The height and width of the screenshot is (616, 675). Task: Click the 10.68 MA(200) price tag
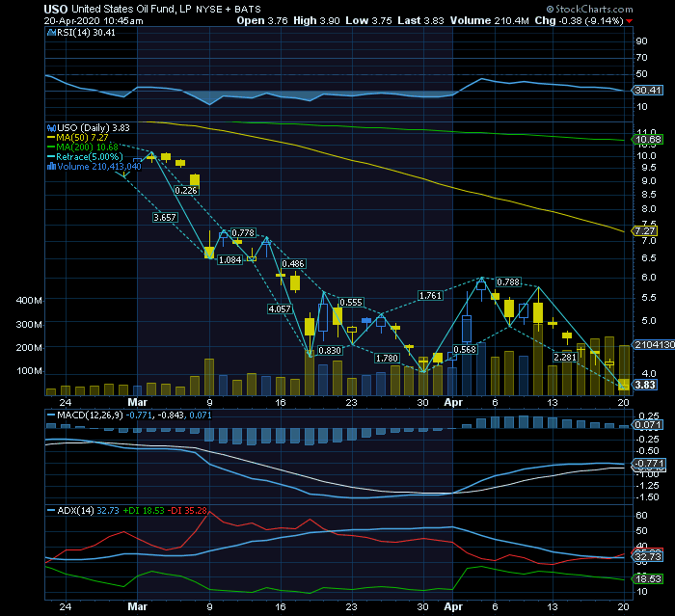(x=644, y=140)
